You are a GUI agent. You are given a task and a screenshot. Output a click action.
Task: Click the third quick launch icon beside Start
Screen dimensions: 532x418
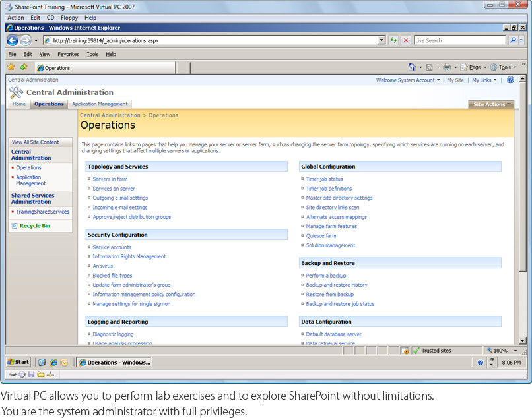click(x=64, y=363)
